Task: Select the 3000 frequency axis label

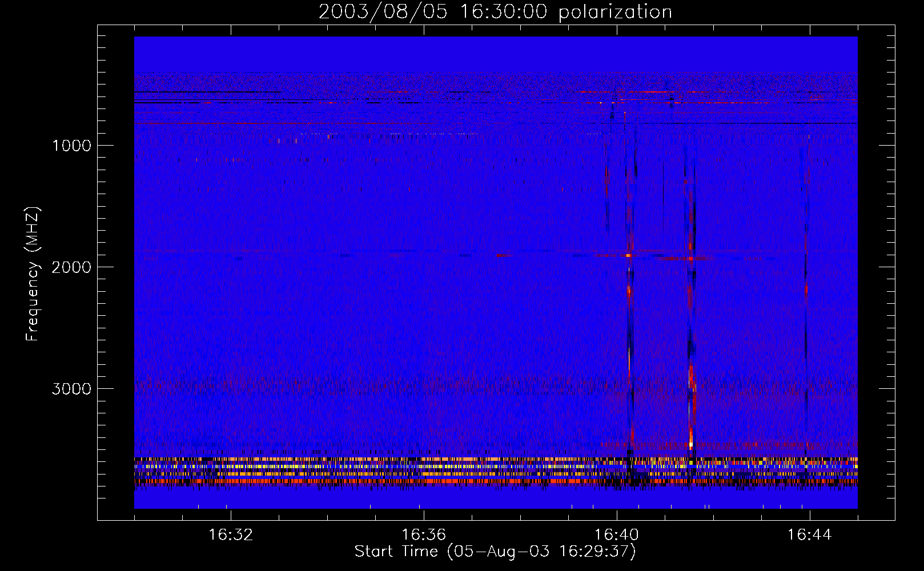Action: 71,389
